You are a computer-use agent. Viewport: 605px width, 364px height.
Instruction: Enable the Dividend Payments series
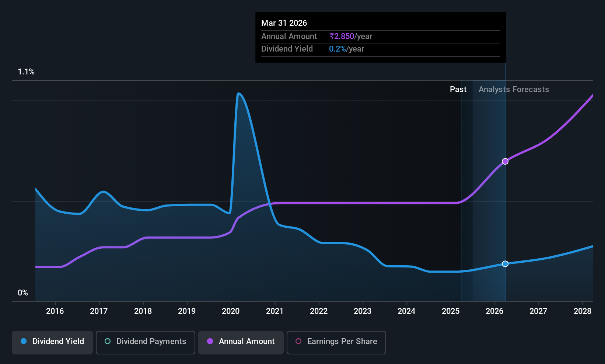[146, 342]
